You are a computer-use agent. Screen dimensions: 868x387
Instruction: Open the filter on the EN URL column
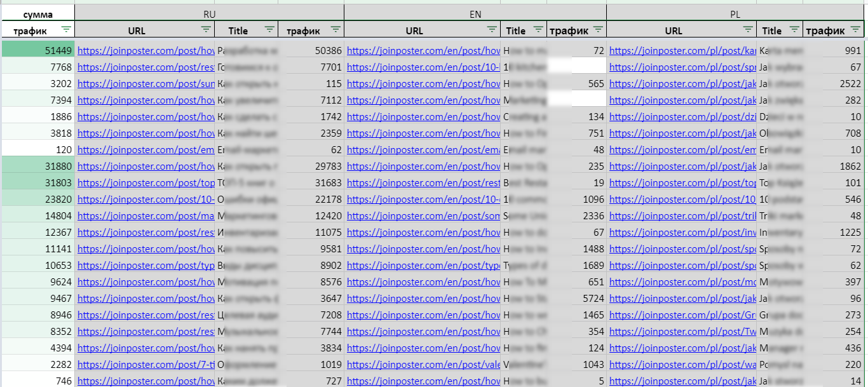click(492, 29)
